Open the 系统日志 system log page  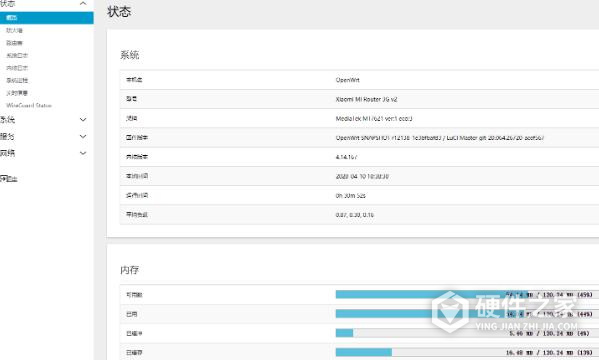pos(17,55)
